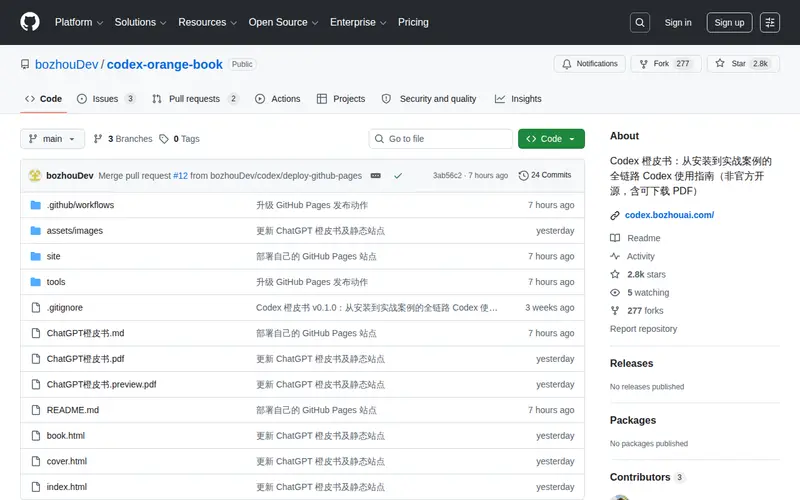Click the green check status icon
This screenshot has height=500, width=800.
(x=398, y=176)
